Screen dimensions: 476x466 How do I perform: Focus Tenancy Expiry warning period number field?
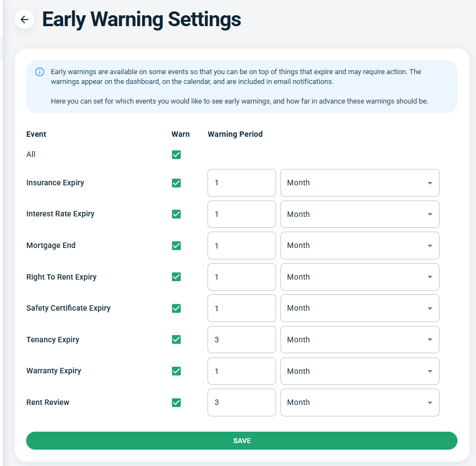click(242, 340)
